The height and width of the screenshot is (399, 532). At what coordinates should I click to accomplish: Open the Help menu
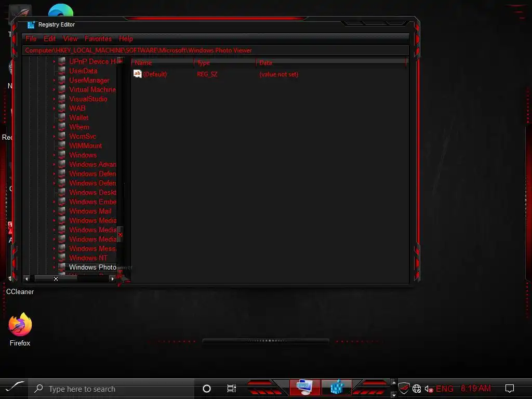point(126,38)
